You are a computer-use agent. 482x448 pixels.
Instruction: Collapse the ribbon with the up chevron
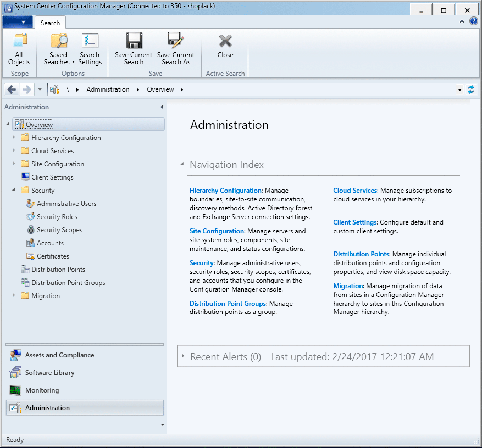[x=462, y=21]
